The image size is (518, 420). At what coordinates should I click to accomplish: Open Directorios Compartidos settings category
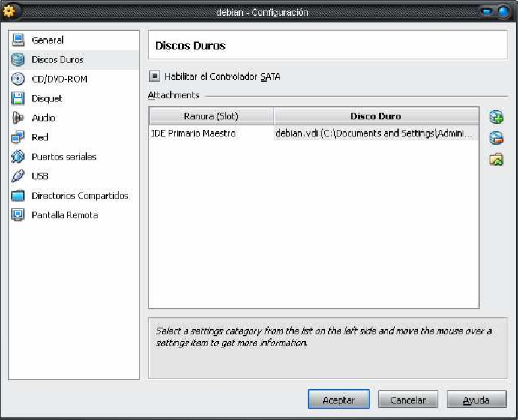pos(79,196)
